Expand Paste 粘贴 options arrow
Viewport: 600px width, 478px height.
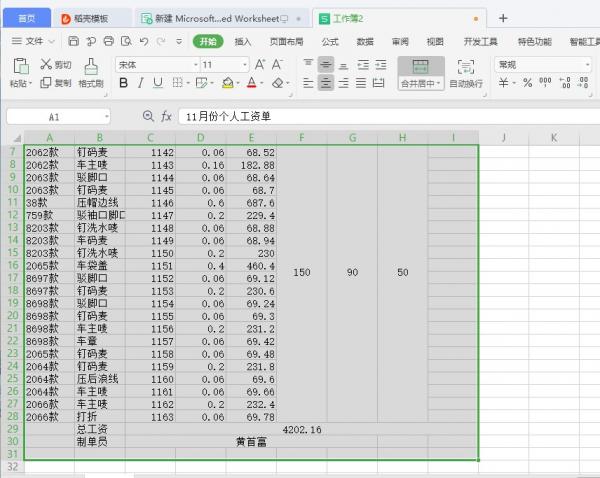tap(30, 83)
